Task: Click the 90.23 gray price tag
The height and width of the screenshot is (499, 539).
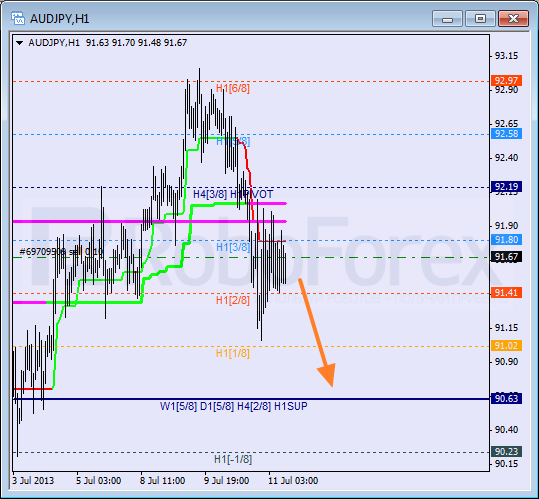Action: coord(506,451)
